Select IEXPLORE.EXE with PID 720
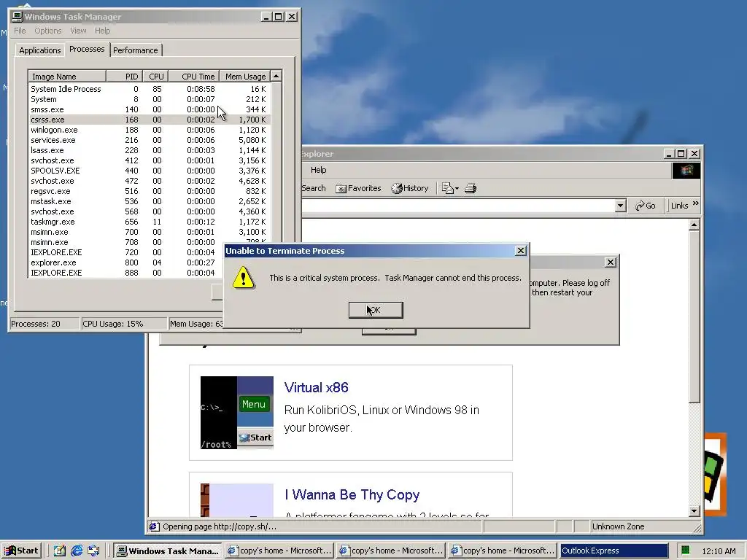747x560 pixels. (126, 252)
